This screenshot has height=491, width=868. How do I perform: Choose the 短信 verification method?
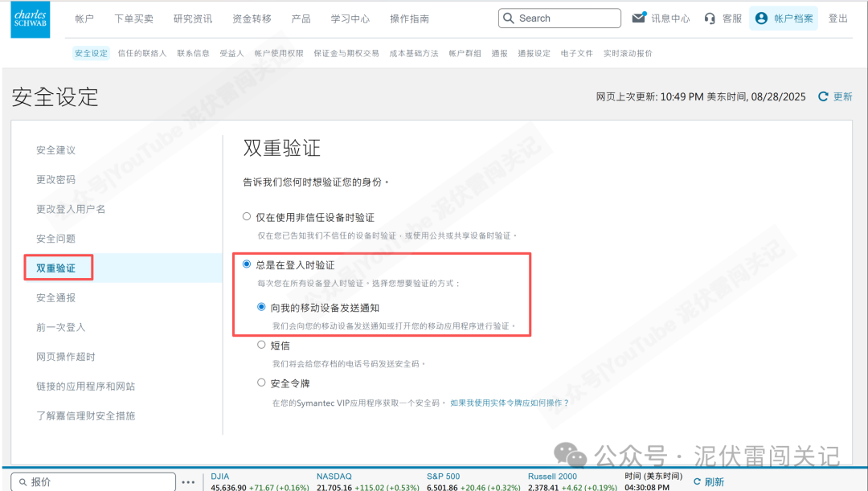[x=260, y=345]
